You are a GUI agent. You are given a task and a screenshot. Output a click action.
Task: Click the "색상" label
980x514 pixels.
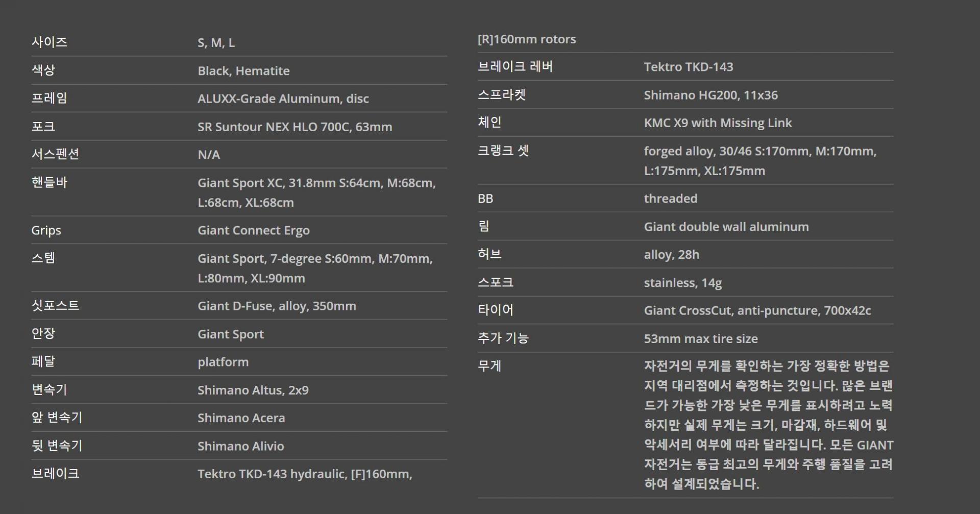43,70
